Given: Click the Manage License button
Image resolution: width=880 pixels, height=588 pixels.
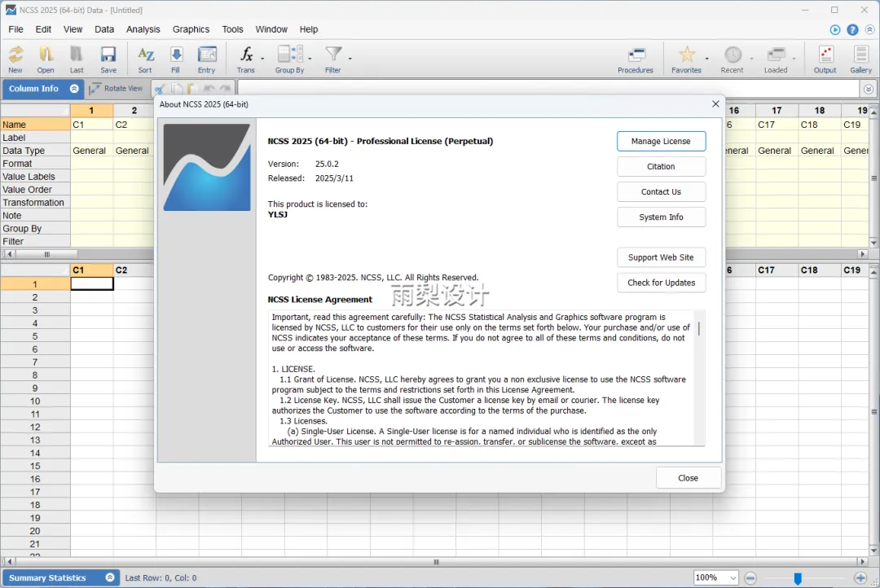Looking at the screenshot, I should (x=661, y=142).
